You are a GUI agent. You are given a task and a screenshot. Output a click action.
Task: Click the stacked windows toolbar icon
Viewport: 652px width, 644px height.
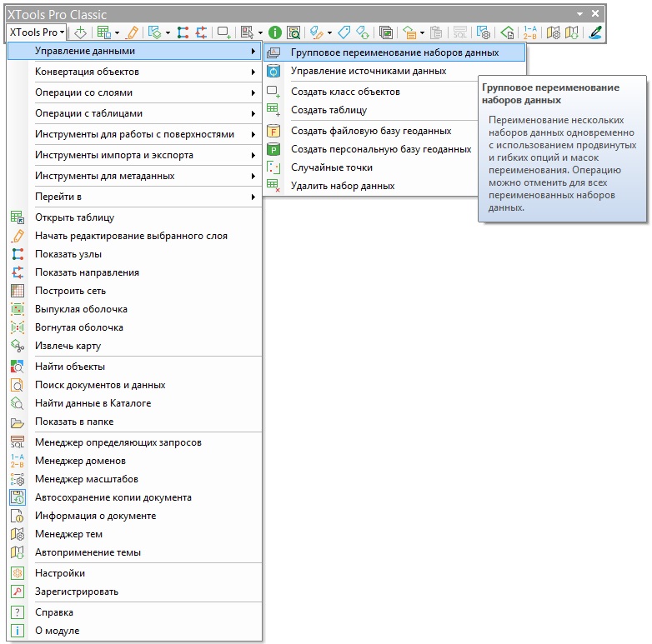tap(386, 32)
